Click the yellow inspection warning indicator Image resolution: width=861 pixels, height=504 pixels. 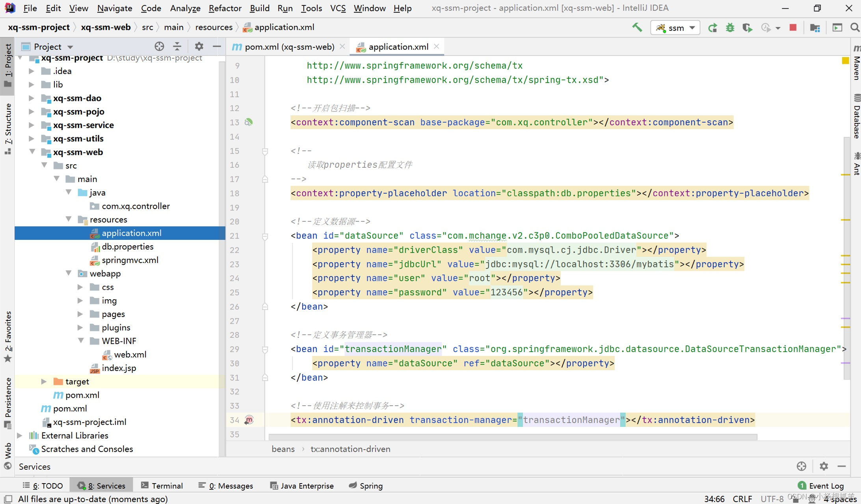pyautogui.click(x=845, y=60)
